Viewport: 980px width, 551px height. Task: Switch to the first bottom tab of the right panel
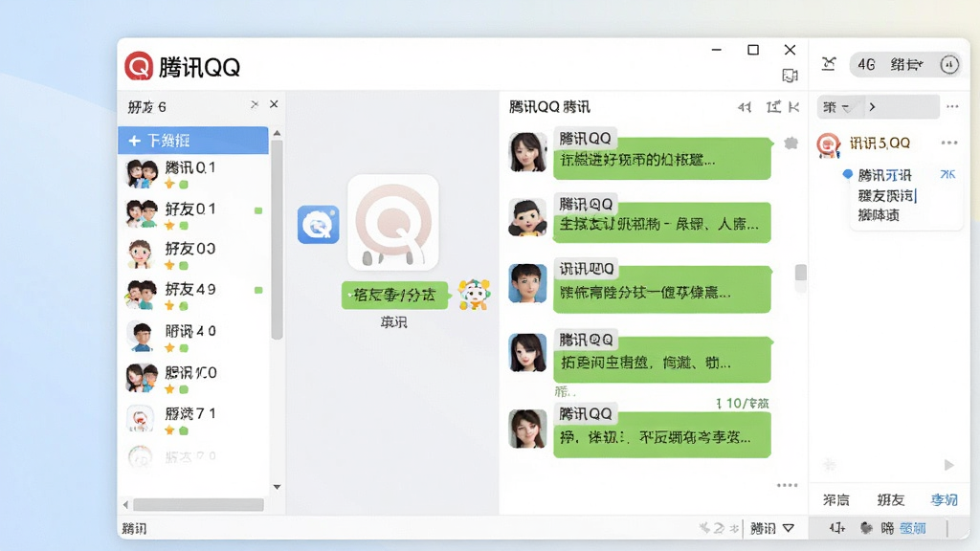[x=835, y=499]
